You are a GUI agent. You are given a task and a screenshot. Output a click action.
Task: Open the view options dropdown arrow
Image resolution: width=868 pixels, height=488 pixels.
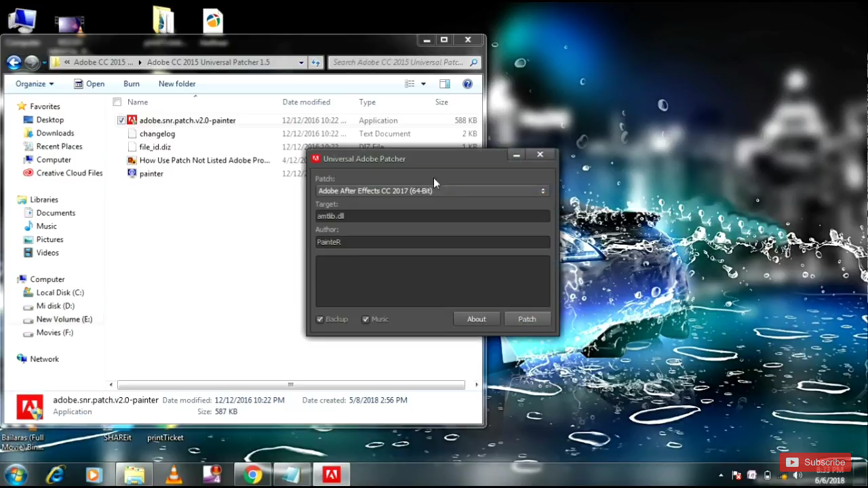(423, 84)
